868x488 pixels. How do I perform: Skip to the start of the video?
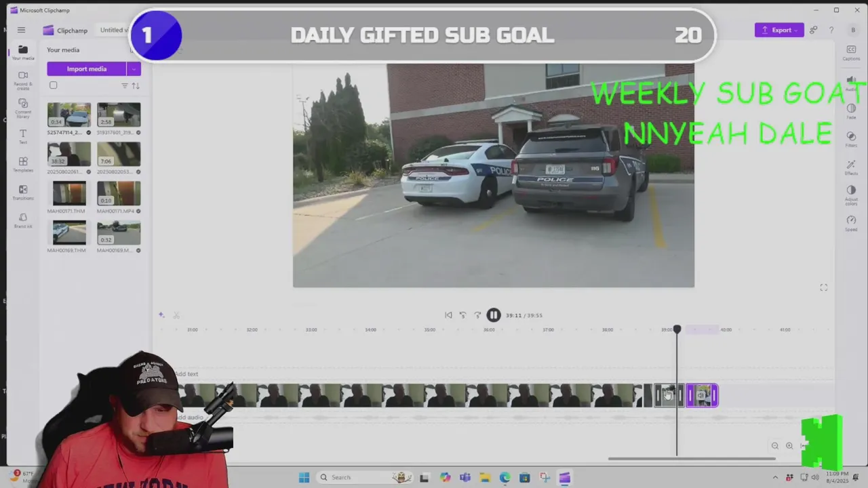click(x=448, y=315)
